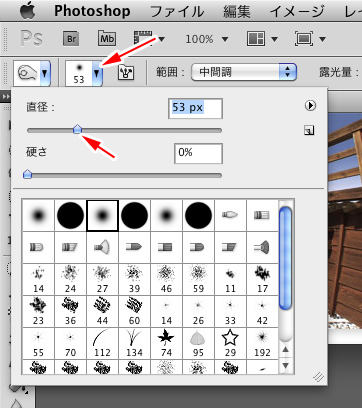This screenshot has height=408, width=362.
Task: Open Mini Bridge with the Mb icon
Action: click(x=107, y=39)
